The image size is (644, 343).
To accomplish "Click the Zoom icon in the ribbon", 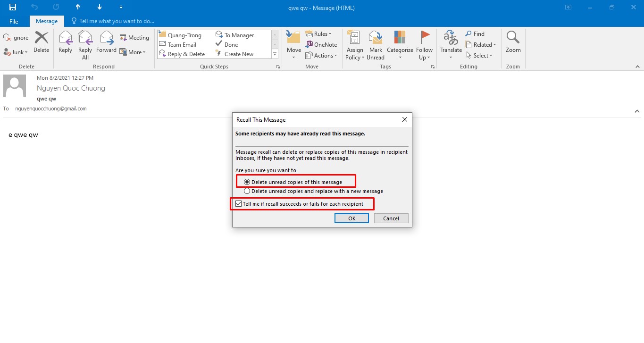I will [x=512, y=42].
